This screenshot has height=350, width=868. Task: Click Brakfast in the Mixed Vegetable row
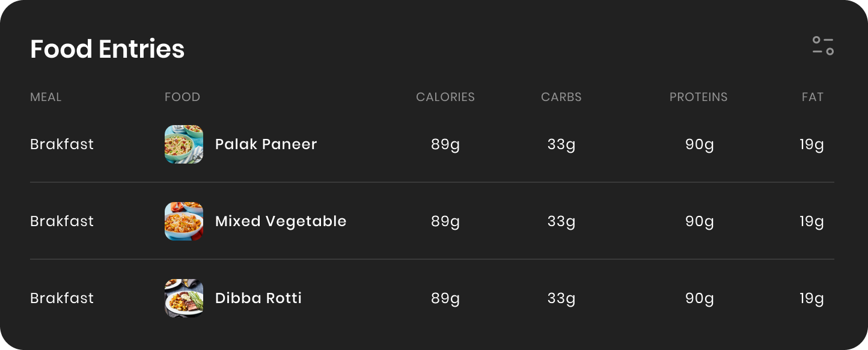tap(62, 221)
